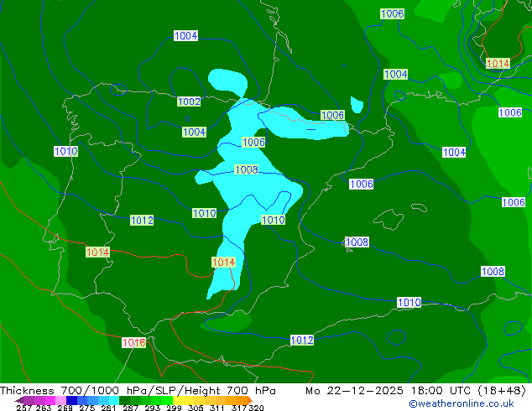Click the 1008 label inside the cyan area
This screenshot has height=411, width=532.
[247, 169]
